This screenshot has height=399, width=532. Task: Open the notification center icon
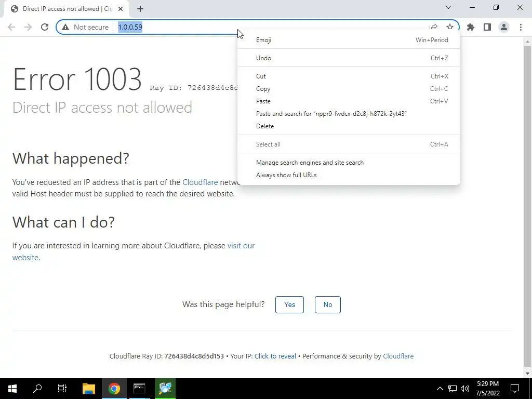click(x=515, y=389)
